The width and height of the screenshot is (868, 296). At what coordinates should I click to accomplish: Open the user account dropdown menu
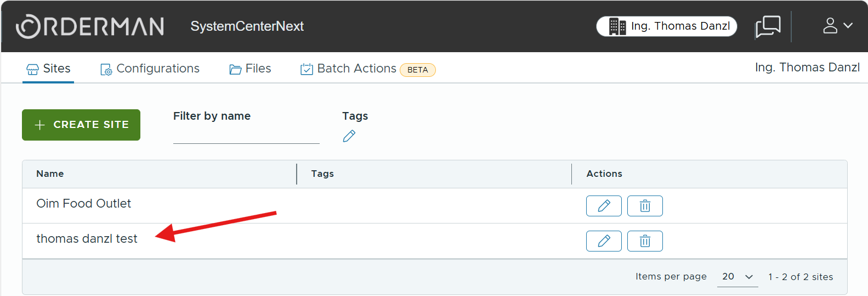837,26
